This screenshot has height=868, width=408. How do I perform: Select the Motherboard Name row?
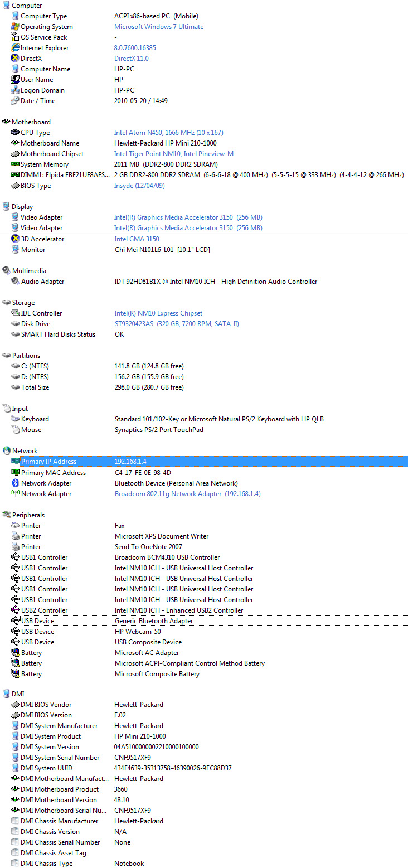pos(204,143)
